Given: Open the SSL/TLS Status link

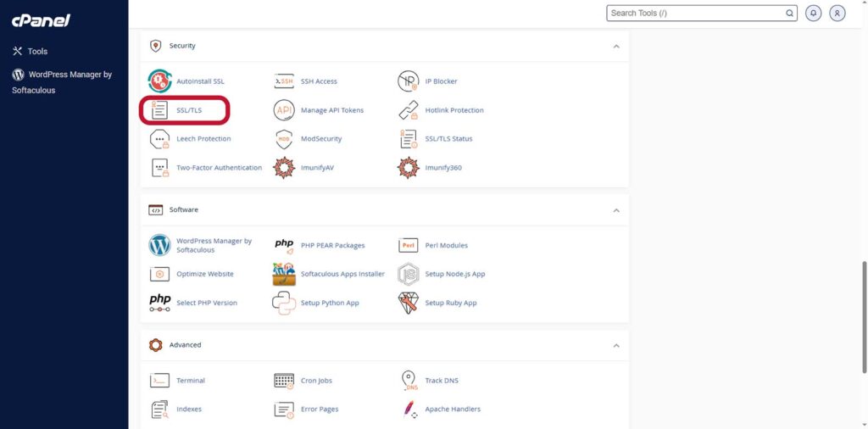Looking at the screenshot, I should pyautogui.click(x=449, y=139).
